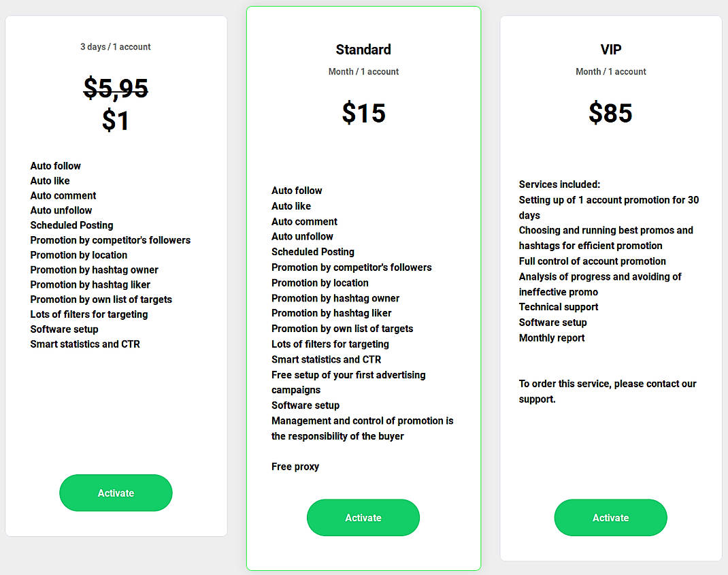Select the Standard plan title
This screenshot has width=728, height=575.
pos(363,50)
